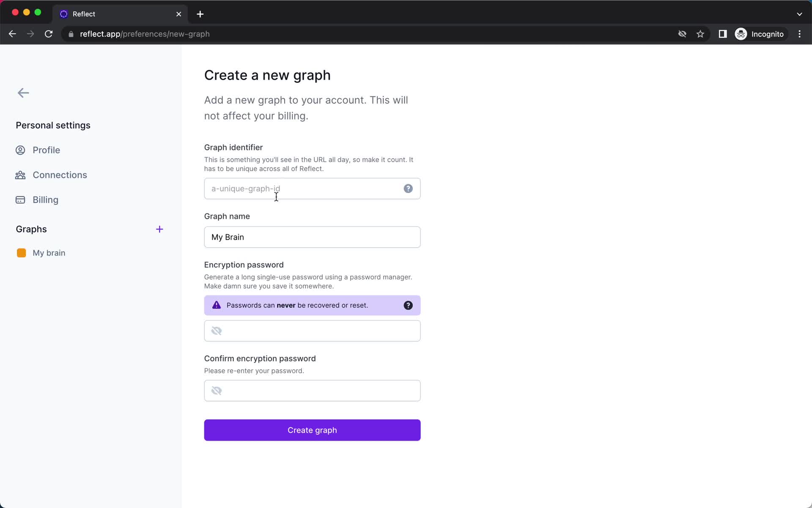The height and width of the screenshot is (508, 812).
Task: Click the browser incognito profile icon
Action: (x=741, y=34)
